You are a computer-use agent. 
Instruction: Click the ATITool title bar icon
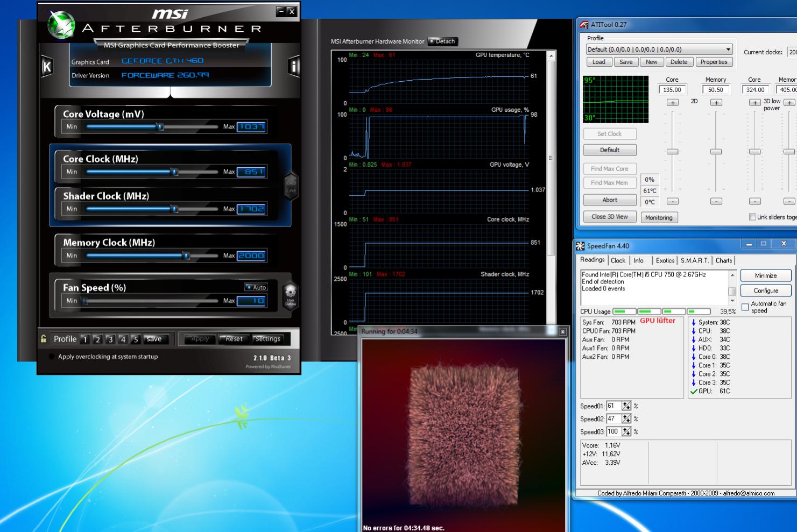click(x=584, y=25)
